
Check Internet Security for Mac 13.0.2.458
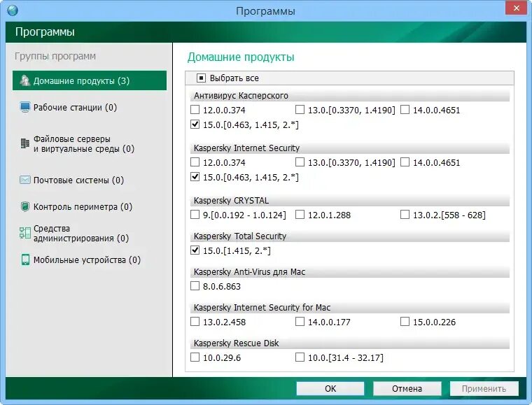point(195,322)
